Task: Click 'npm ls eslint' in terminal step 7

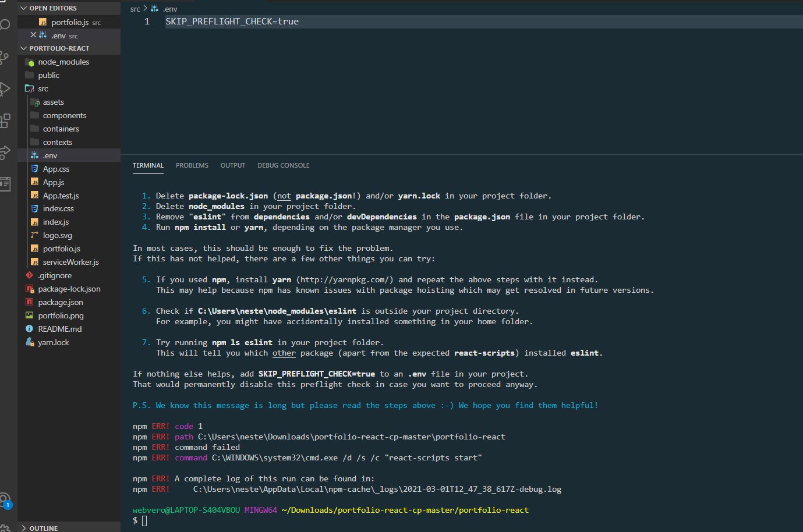Action: [x=242, y=342]
